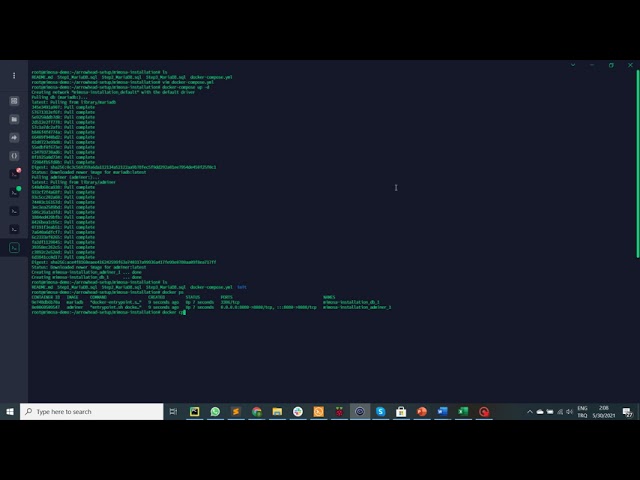
Task: Open the Hosts dashboard icon in sidebar
Action: pos(14,101)
